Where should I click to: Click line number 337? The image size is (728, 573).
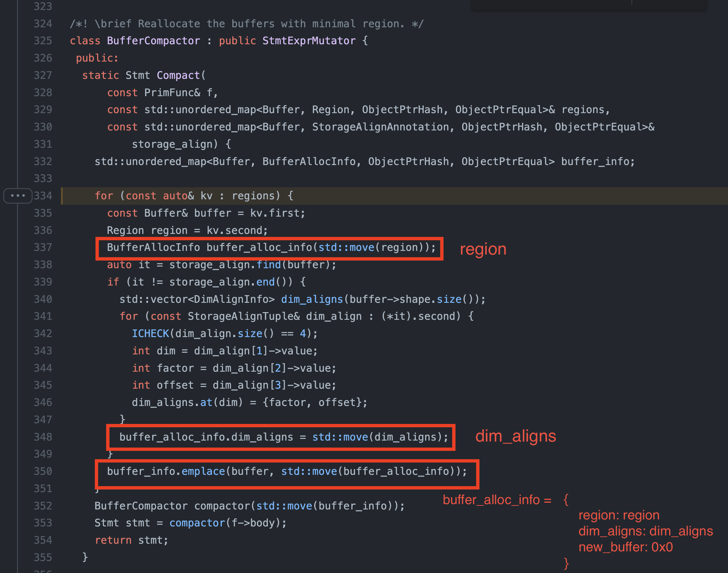[43, 247]
